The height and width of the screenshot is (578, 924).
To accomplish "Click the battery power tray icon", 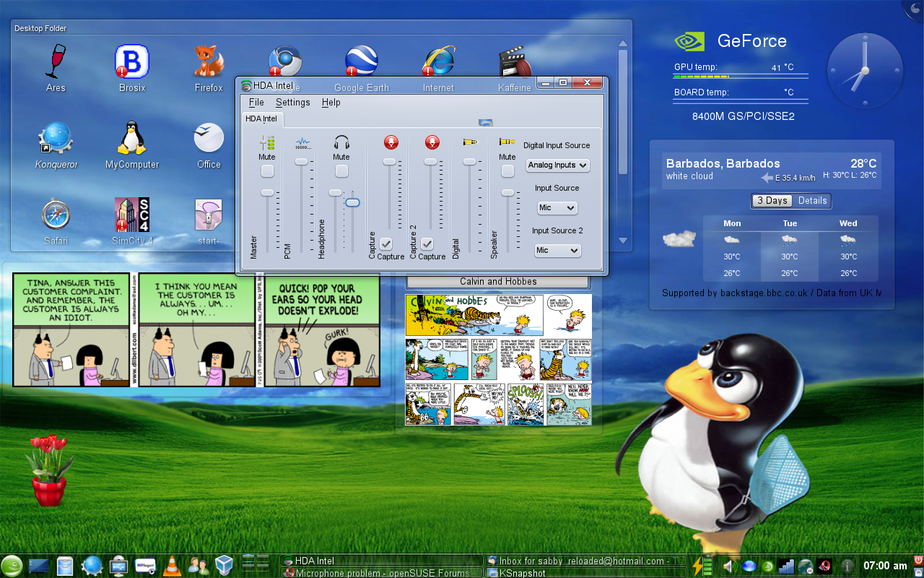I will (x=702, y=565).
